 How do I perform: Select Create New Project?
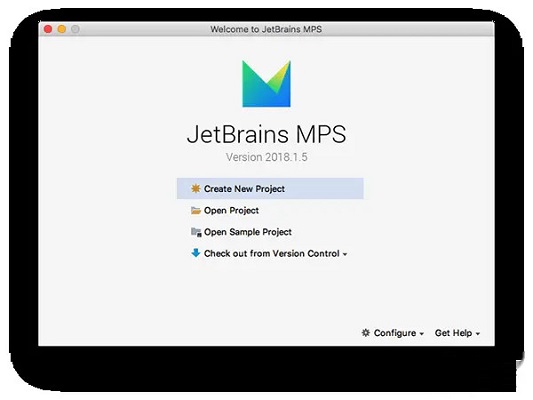[270, 188]
